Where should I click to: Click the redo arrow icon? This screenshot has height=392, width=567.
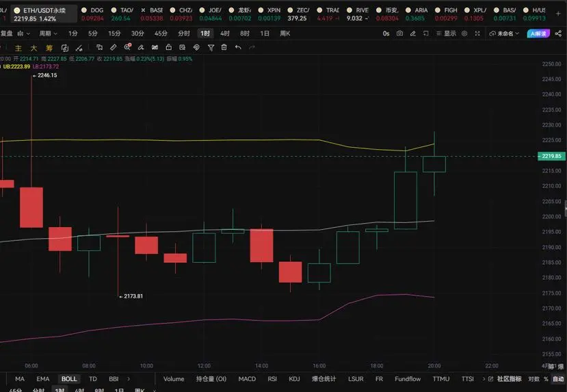click(x=252, y=47)
